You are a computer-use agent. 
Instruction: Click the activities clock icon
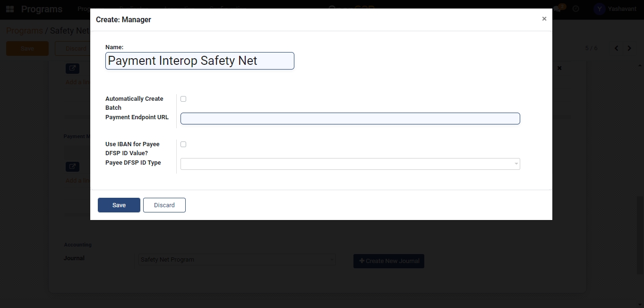575,9
